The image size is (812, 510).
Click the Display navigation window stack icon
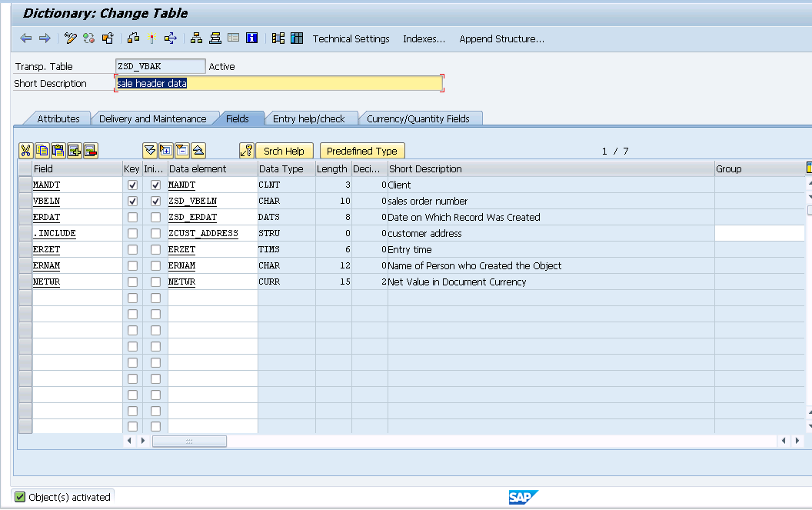(215, 38)
